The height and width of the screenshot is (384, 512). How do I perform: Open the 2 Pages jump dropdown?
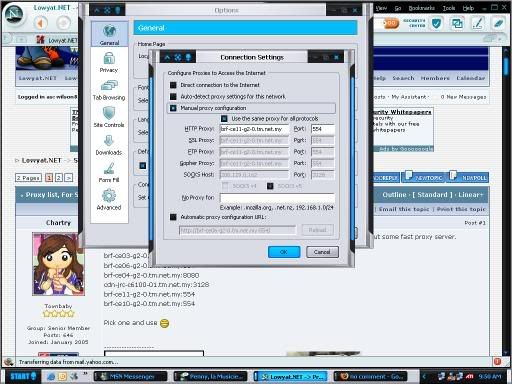pos(29,178)
